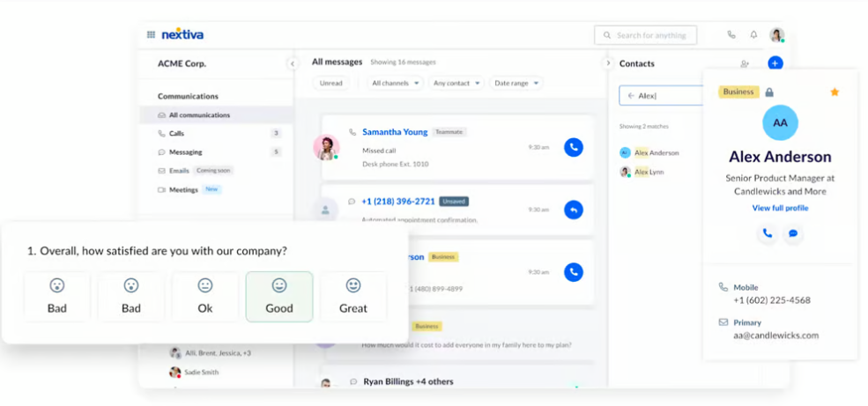
Task: Click back arrow in contact search field
Action: pos(631,96)
